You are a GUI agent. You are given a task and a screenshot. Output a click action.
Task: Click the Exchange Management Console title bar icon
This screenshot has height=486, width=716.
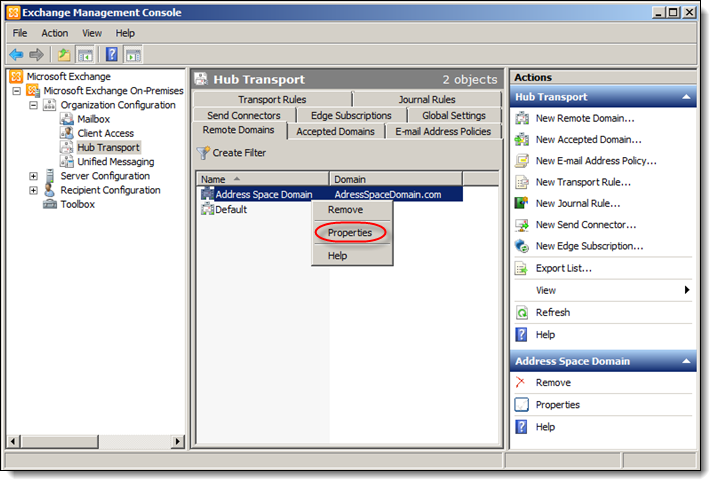[14, 12]
